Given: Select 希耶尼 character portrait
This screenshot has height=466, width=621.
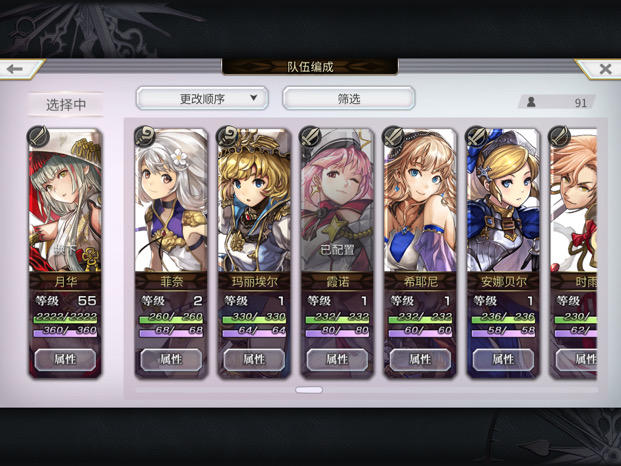Looking at the screenshot, I should coord(420,202).
